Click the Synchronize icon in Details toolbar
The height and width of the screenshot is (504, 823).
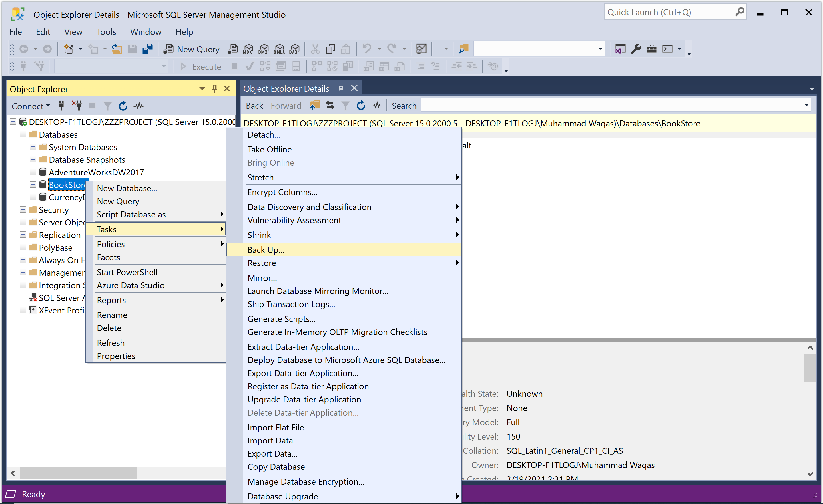click(330, 106)
